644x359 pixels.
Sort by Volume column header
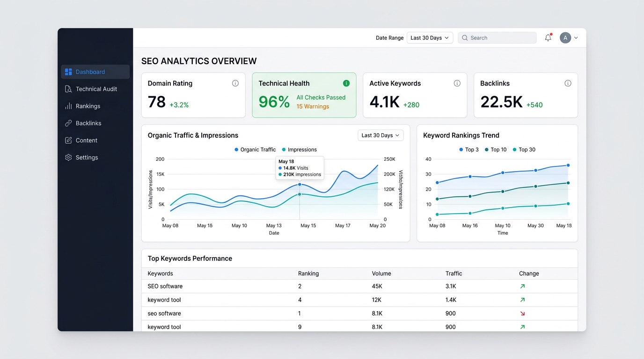[381, 273]
